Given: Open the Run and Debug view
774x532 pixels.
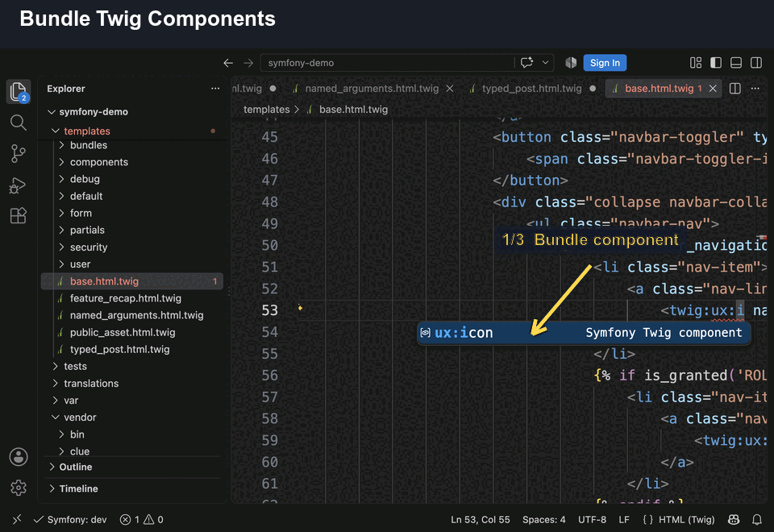Looking at the screenshot, I should pyautogui.click(x=19, y=185).
